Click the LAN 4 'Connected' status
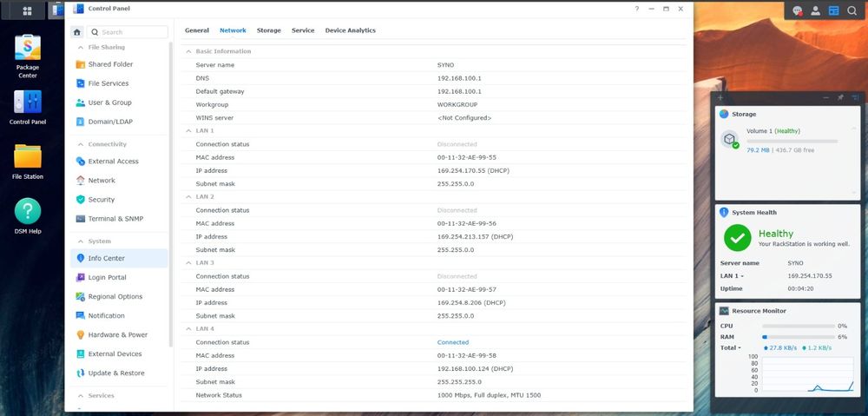 pyautogui.click(x=453, y=342)
